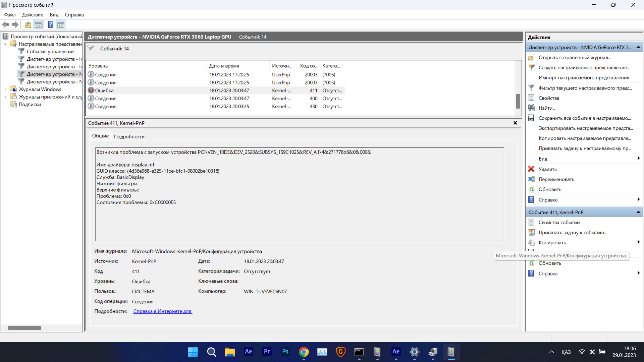
Task: Click Свойства событий in the Actions pane
Action: pyautogui.click(x=559, y=222)
